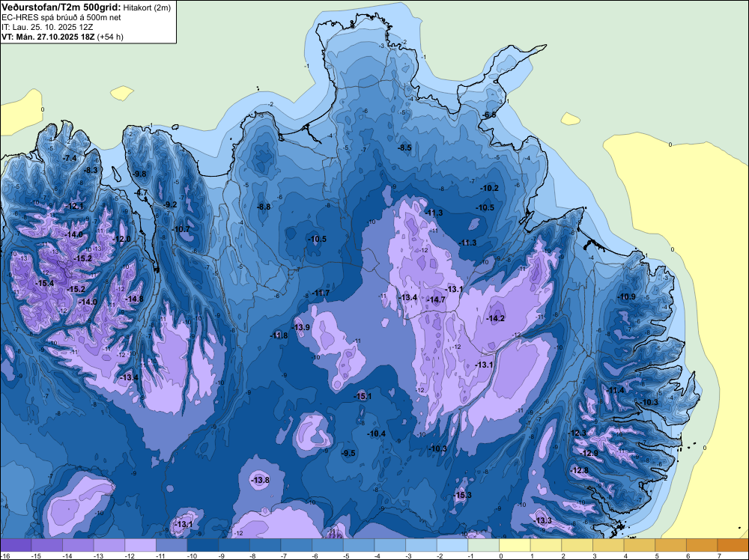Screen dimensions: 749x560
Task: Click the legend swatch between -1 and 0
Action: [x=484, y=545]
